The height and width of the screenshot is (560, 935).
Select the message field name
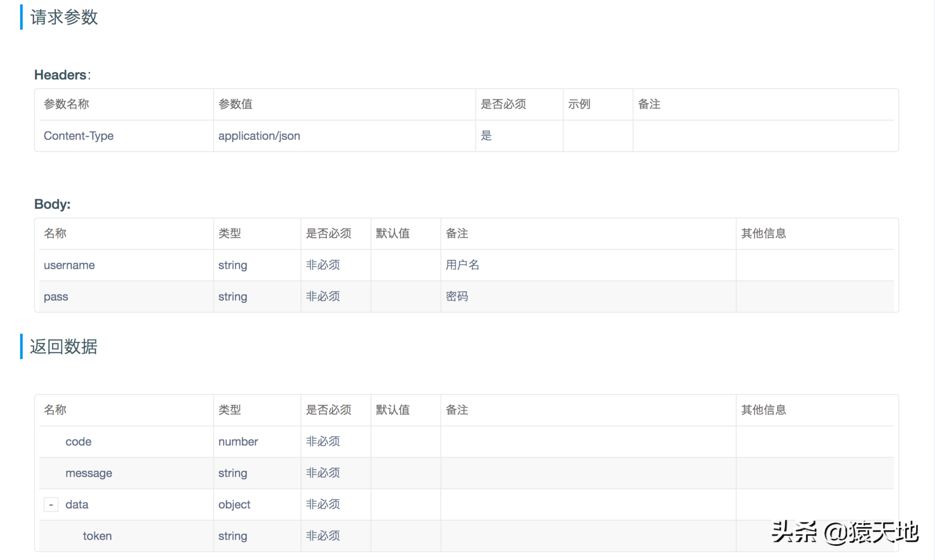pyautogui.click(x=89, y=473)
